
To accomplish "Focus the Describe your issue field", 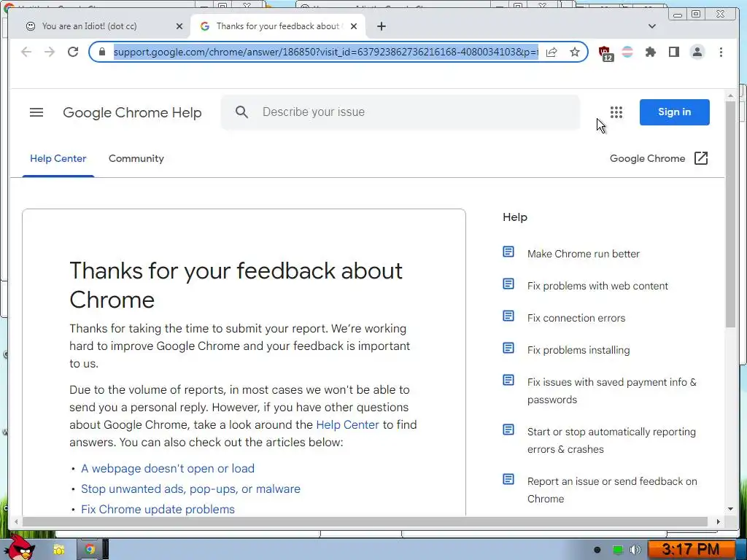I will [400, 112].
